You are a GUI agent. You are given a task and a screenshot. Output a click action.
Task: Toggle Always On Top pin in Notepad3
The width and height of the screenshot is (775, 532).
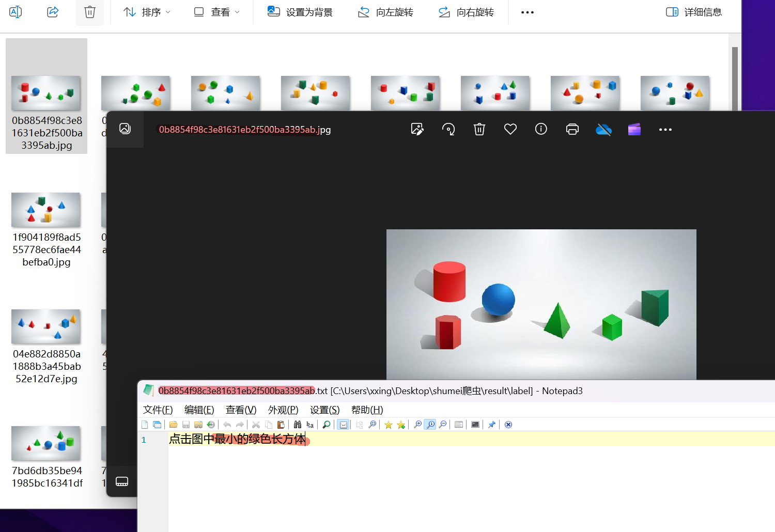(491, 425)
